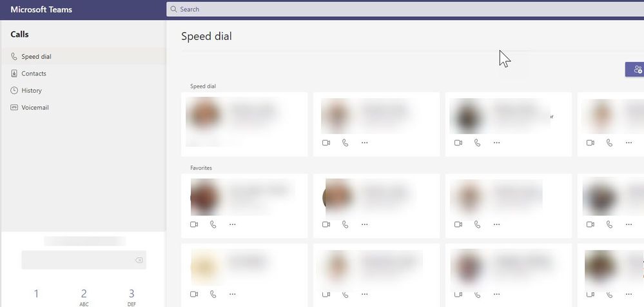This screenshot has height=307, width=644.
Task: Start audio call on second Favorites card
Action: coord(346,224)
